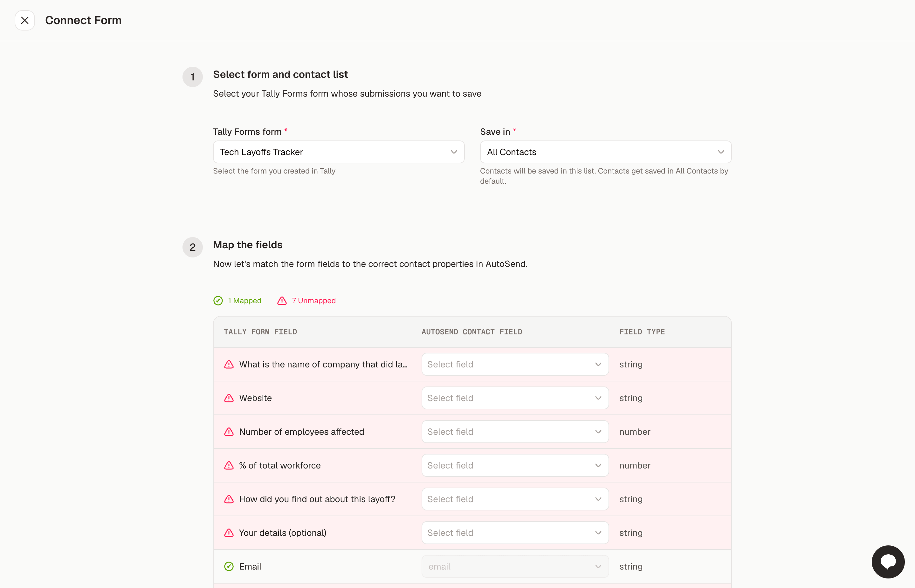
Task: Close the Connect Form dialog
Action: [25, 20]
